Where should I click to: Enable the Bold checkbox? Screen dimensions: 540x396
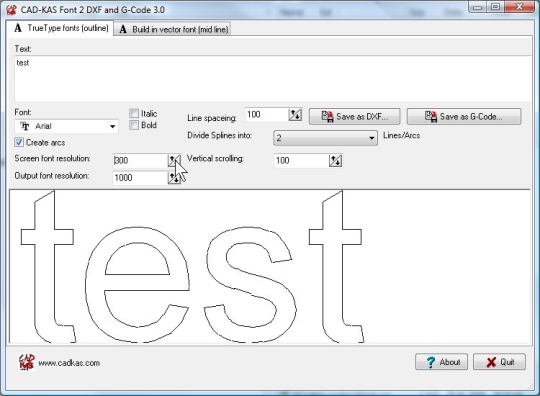click(134, 125)
